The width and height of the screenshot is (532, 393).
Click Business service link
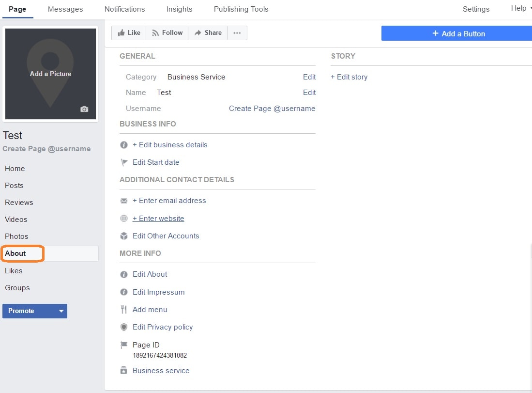pyautogui.click(x=161, y=371)
